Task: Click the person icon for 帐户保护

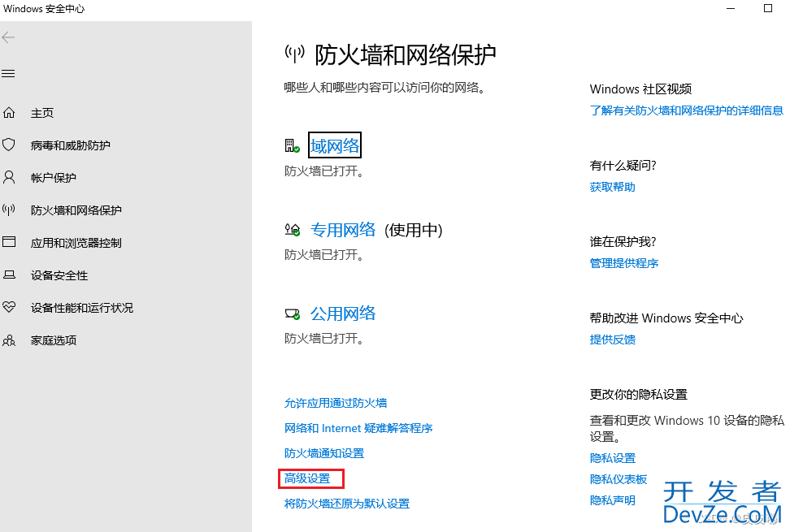Action: [x=9, y=177]
